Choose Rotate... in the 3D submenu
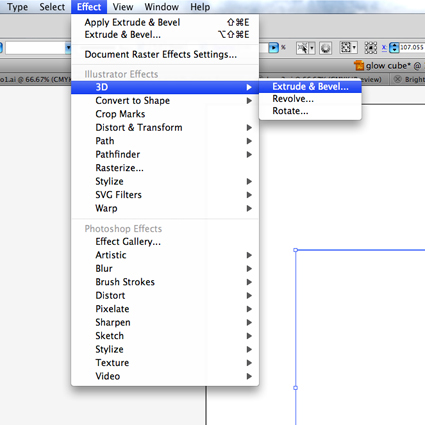Screen dimensions: 425x425 (x=310, y=111)
